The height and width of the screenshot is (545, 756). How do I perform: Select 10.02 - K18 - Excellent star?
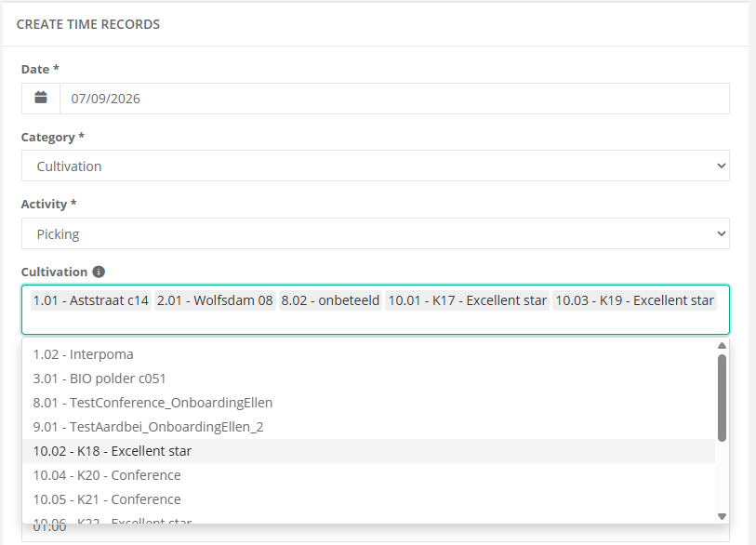tap(368, 451)
